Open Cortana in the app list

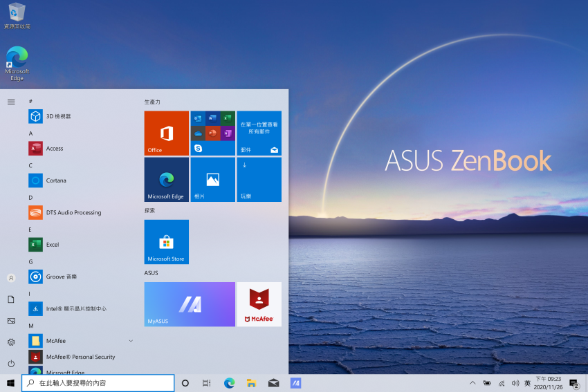click(81, 180)
